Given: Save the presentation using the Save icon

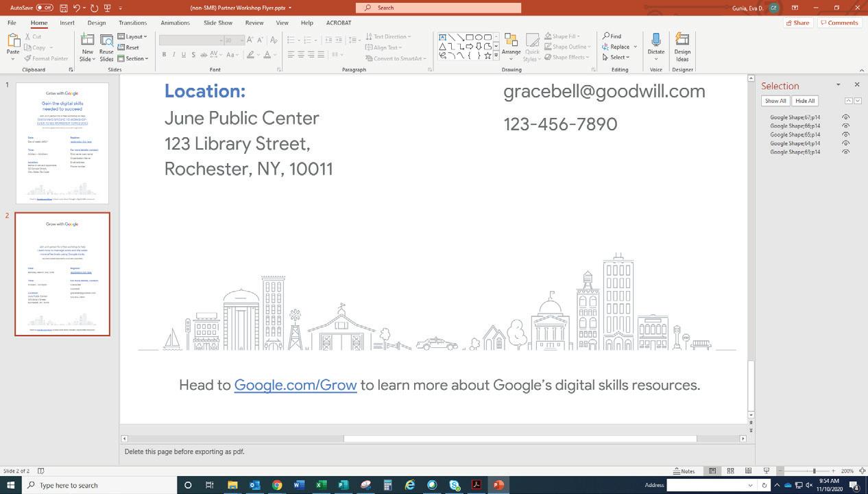Looking at the screenshot, I should 63,8.
